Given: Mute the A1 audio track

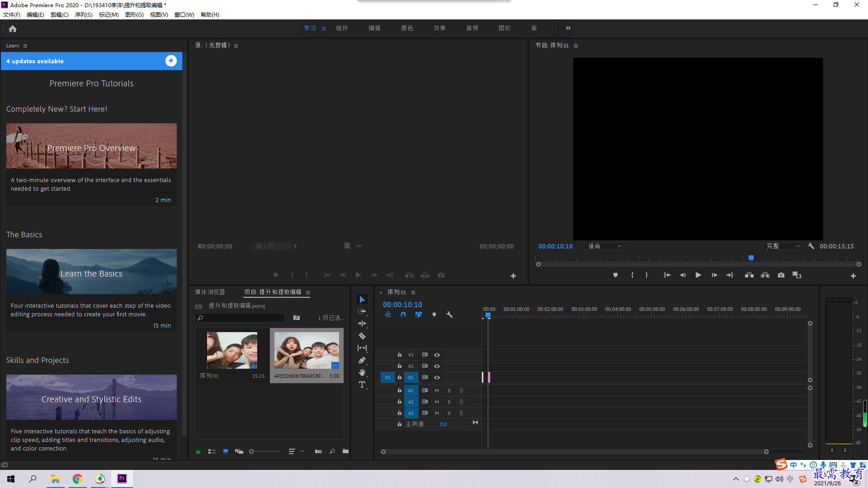Looking at the screenshot, I should pos(437,390).
